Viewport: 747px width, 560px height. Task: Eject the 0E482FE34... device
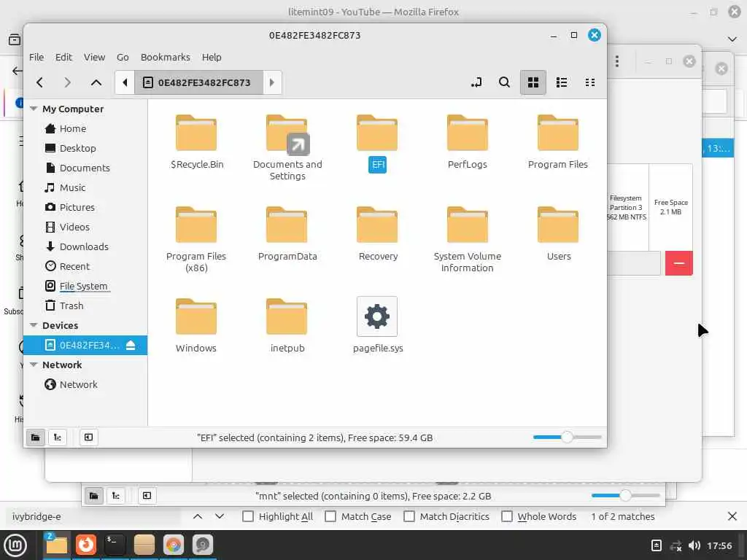(x=131, y=345)
